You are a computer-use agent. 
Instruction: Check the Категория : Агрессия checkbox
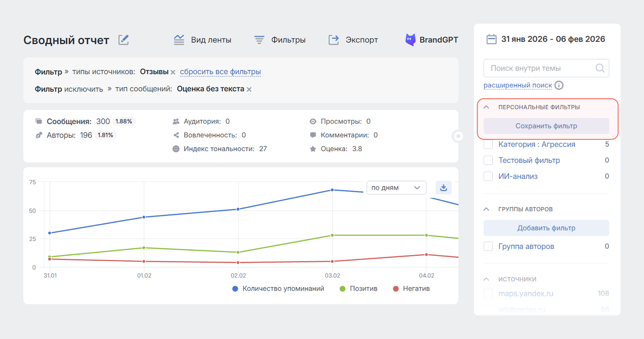tap(488, 144)
